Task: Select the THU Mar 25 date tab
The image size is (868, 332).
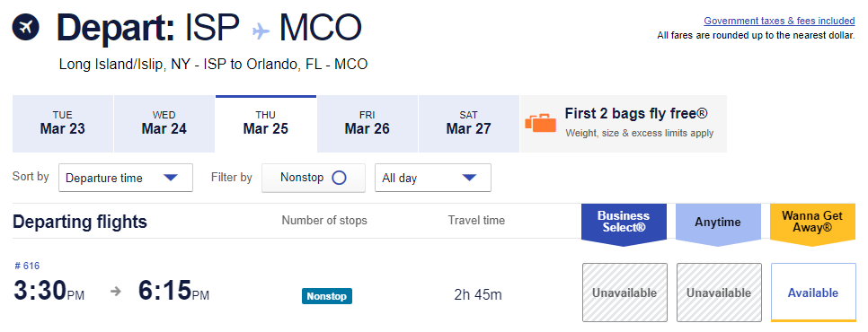Action: tap(266, 124)
